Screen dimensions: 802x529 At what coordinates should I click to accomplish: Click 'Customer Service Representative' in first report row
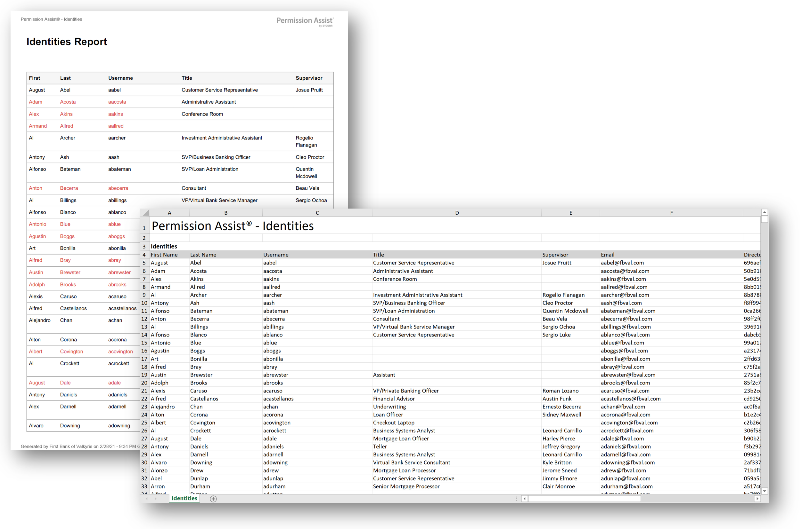tap(220, 90)
